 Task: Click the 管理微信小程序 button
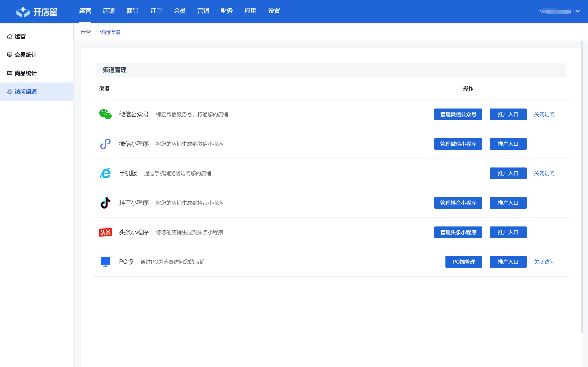tap(458, 144)
